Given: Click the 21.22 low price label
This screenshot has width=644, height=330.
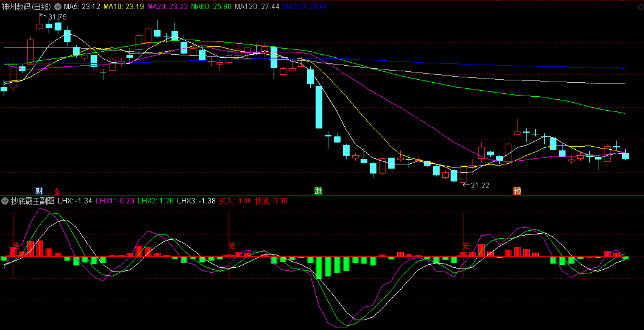Looking at the screenshot, I should click(x=480, y=186).
